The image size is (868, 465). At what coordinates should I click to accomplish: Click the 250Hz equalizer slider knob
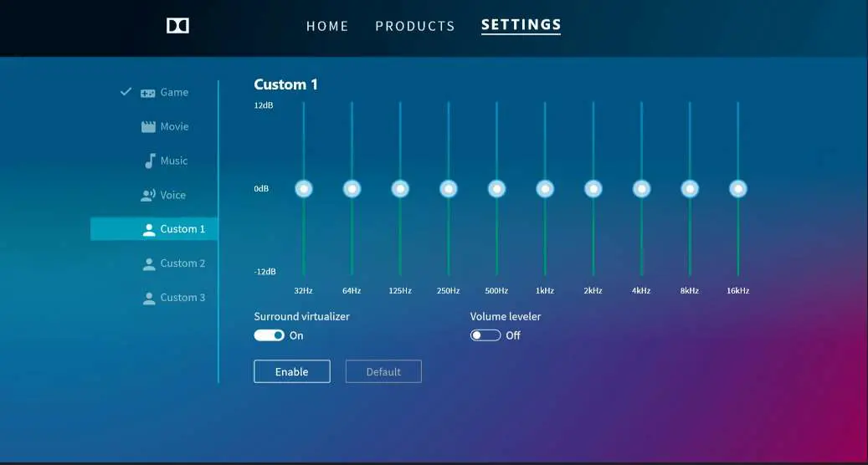449,189
